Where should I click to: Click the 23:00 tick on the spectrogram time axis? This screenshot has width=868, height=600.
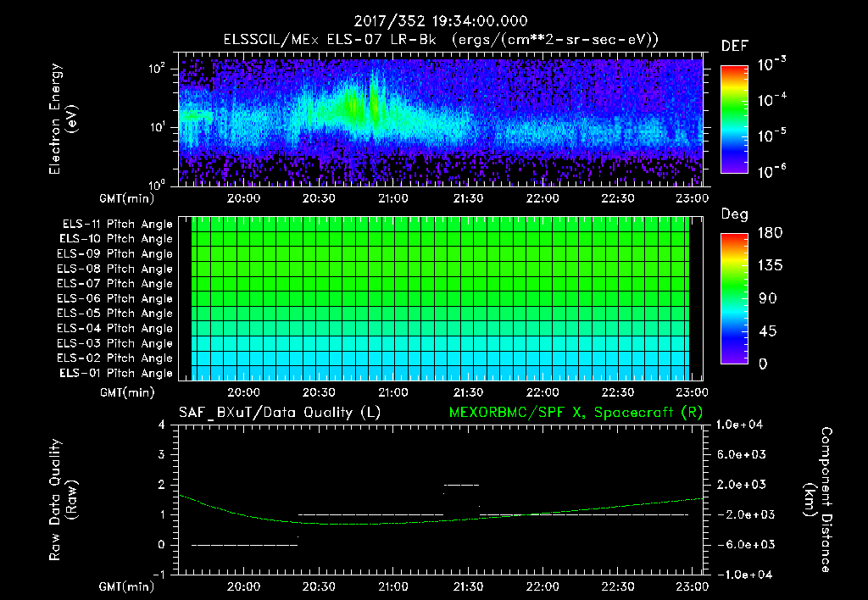tap(692, 198)
